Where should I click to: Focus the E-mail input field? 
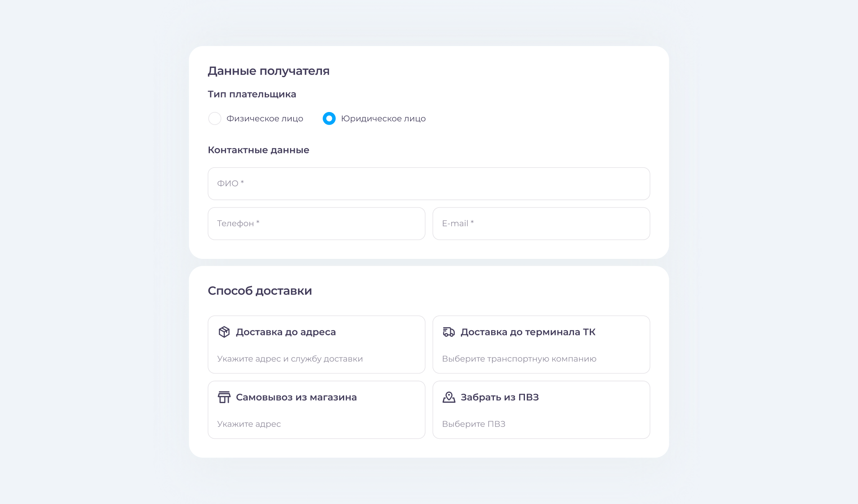541,224
